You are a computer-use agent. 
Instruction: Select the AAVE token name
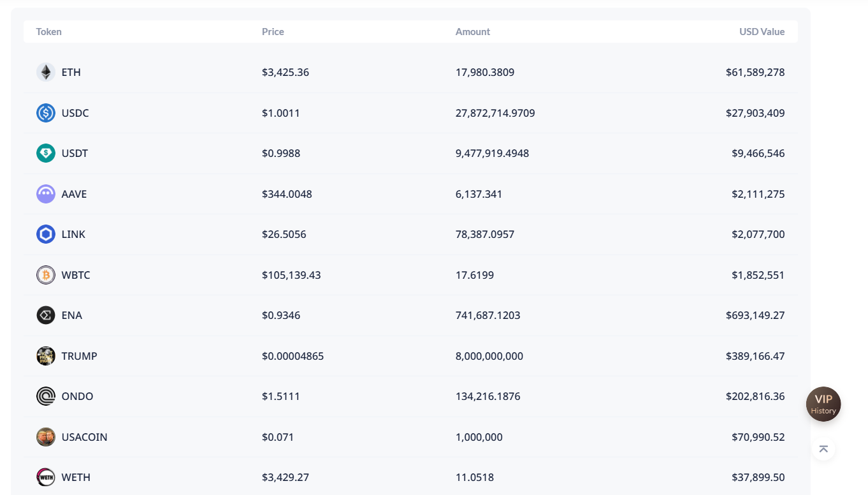(x=74, y=194)
